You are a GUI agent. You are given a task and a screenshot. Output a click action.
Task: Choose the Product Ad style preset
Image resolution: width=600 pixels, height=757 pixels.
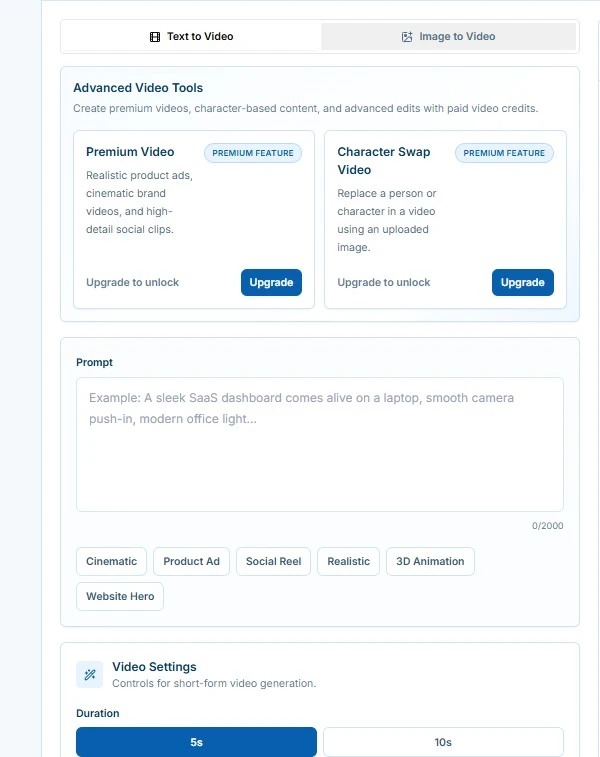click(x=191, y=561)
